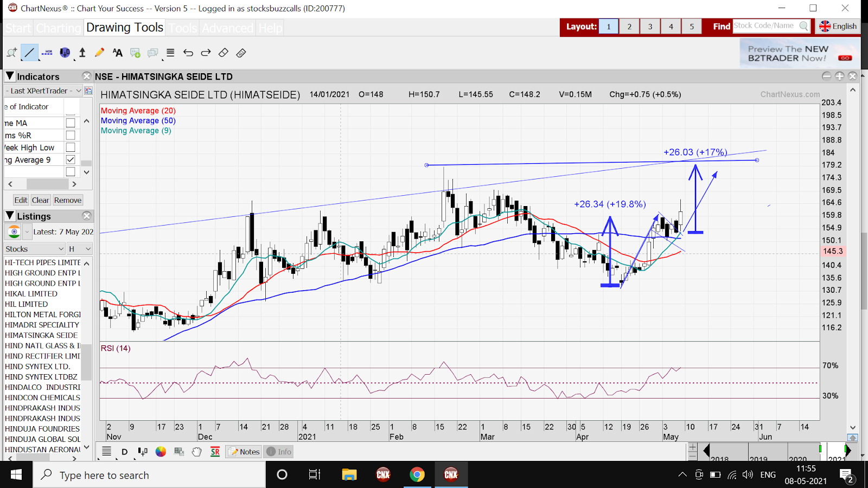Image resolution: width=868 pixels, height=488 pixels.
Task: Open the 'Last XPertTrader' template dropdown
Action: (x=43, y=91)
